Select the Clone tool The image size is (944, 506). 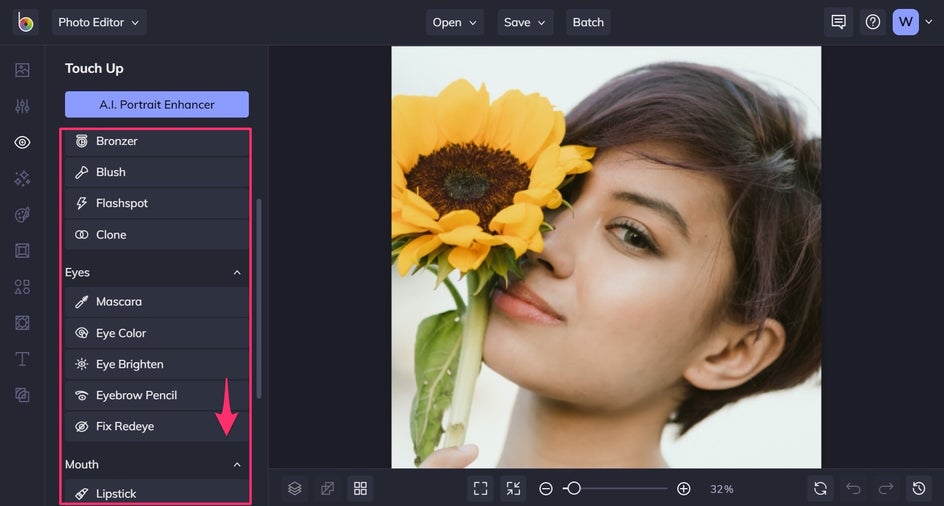[x=157, y=235]
